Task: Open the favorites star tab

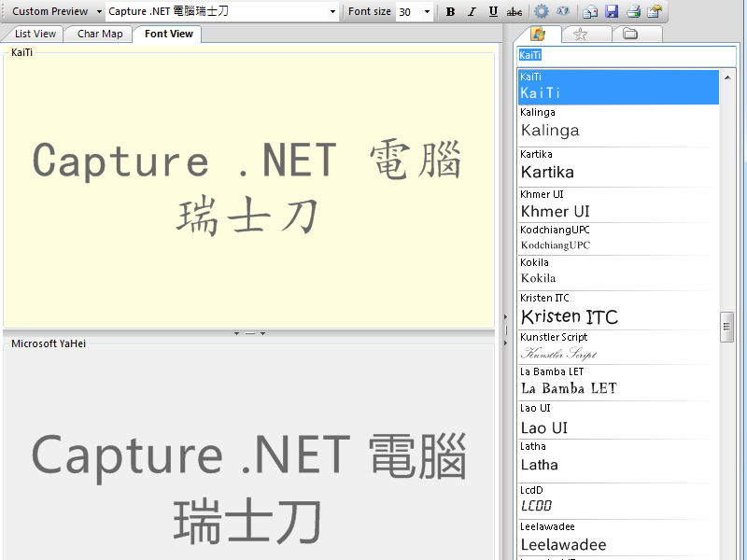Action: coord(580,35)
